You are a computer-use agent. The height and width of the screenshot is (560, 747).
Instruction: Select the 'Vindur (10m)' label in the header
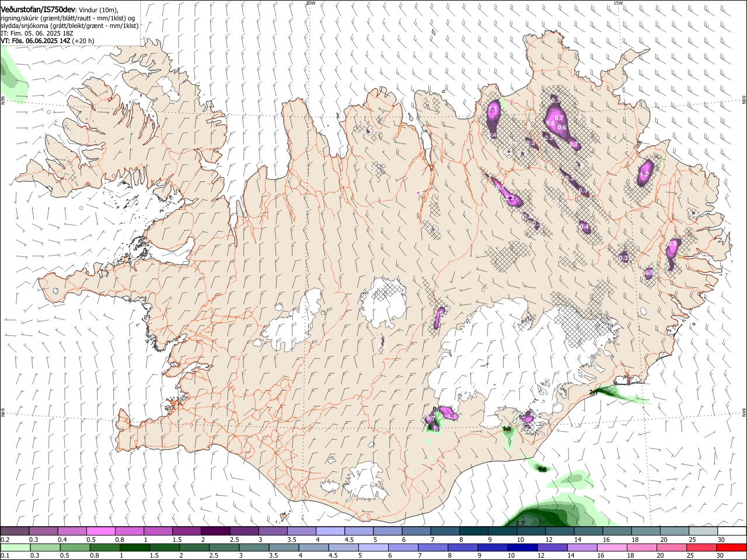point(99,9)
